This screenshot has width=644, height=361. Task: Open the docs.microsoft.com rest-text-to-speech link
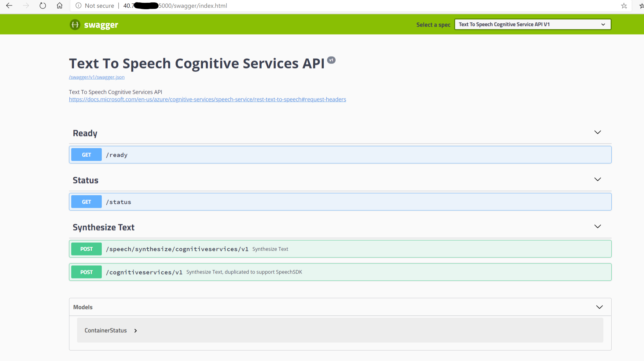(207, 99)
